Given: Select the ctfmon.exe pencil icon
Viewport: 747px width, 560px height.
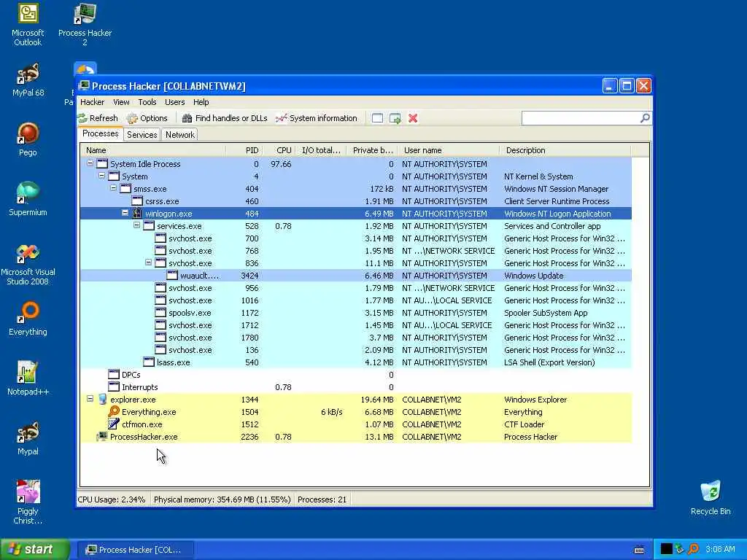Looking at the screenshot, I should [114, 424].
